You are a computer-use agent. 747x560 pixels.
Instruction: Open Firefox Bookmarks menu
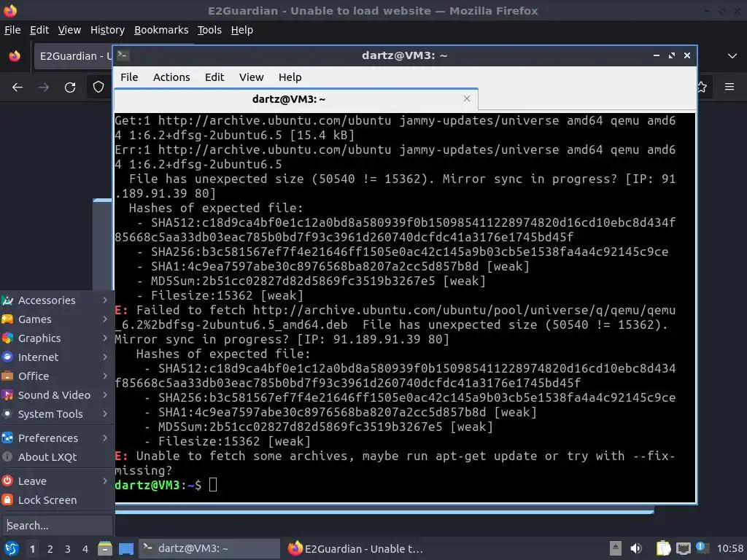point(161,30)
